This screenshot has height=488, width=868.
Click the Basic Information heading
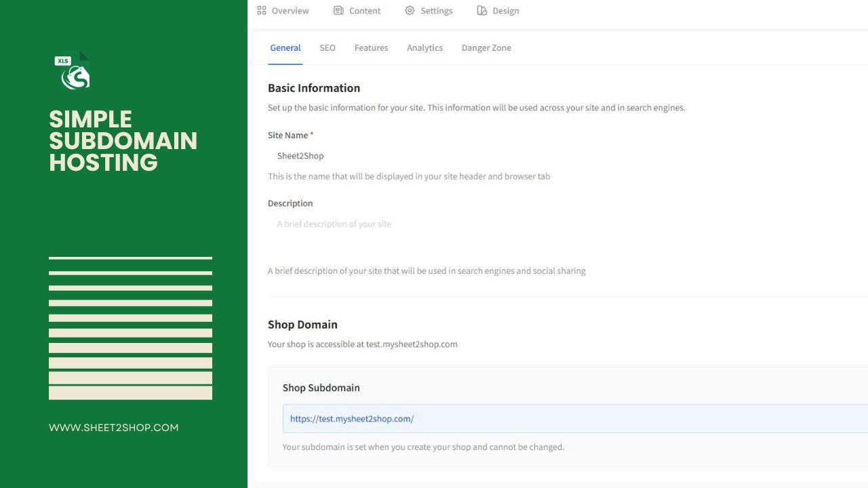(x=314, y=88)
